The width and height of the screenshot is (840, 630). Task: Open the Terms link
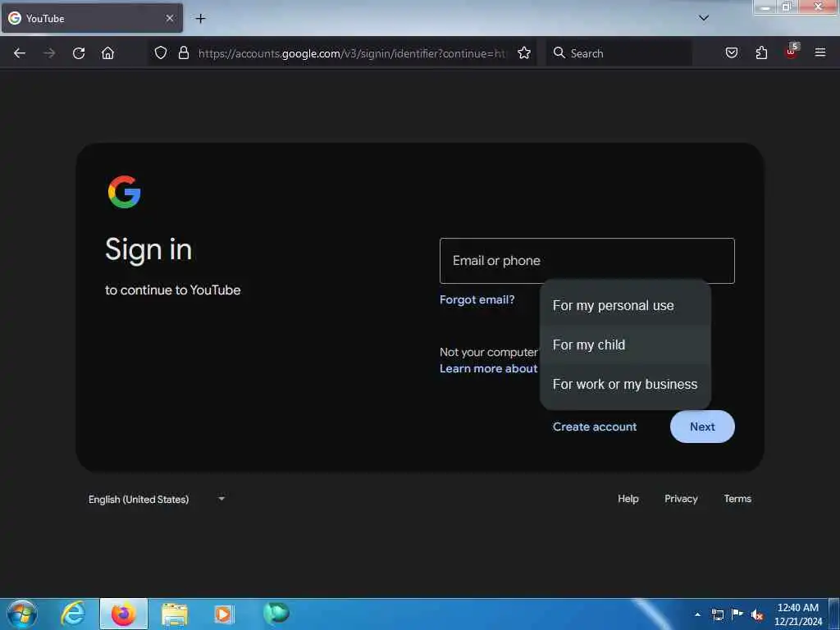pyautogui.click(x=737, y=499)
